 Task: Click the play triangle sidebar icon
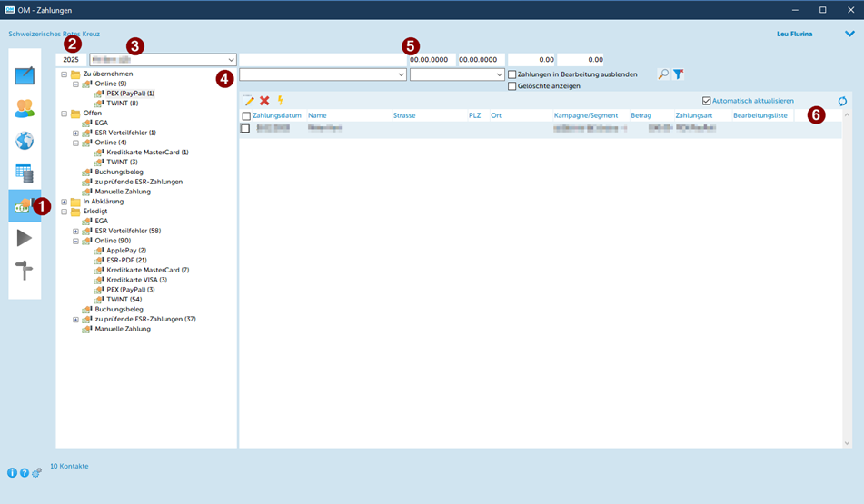25,238
